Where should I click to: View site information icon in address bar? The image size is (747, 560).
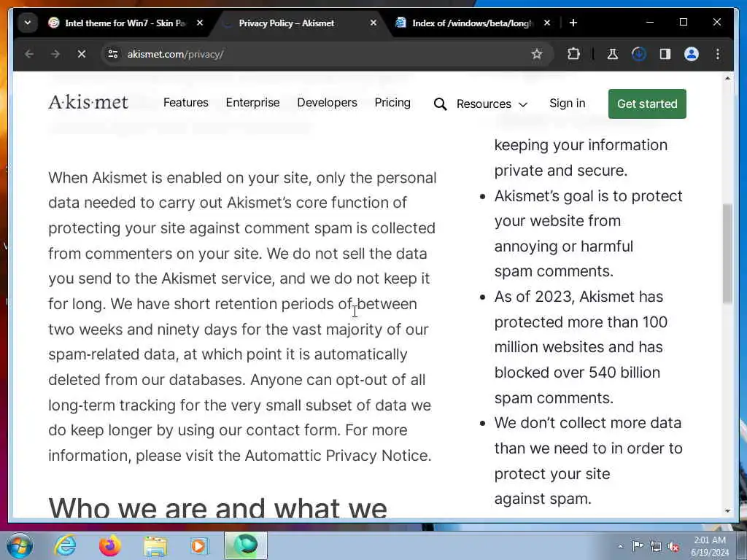113,54
